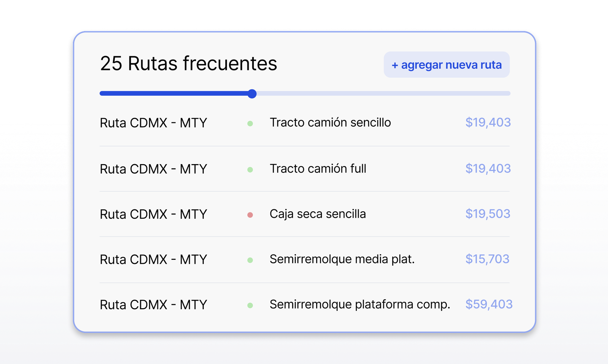Click the $19,503 price
This screenshot has width=608, height=364.
click(x=488, y=214)
